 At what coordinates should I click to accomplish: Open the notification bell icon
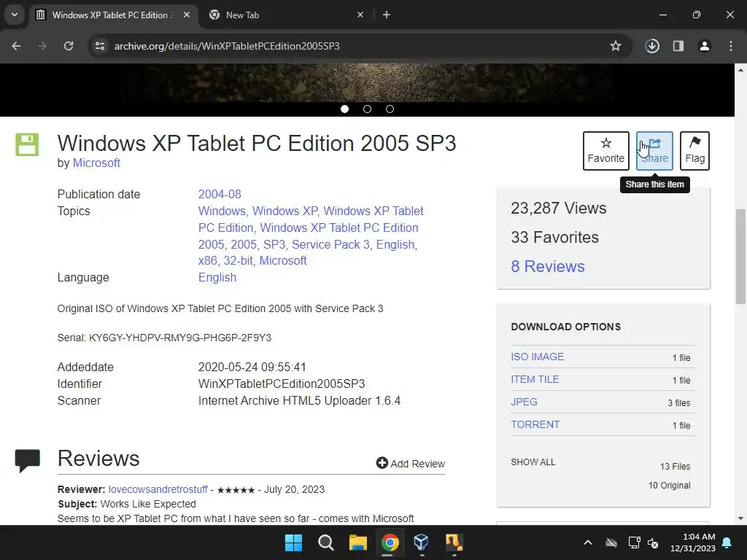coord(727,542)
